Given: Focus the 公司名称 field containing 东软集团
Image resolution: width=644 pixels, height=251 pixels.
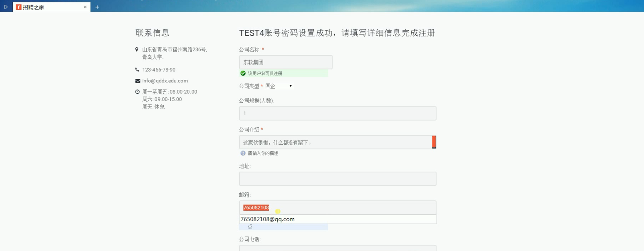Looking at the screenshot, I should (286, 62).
